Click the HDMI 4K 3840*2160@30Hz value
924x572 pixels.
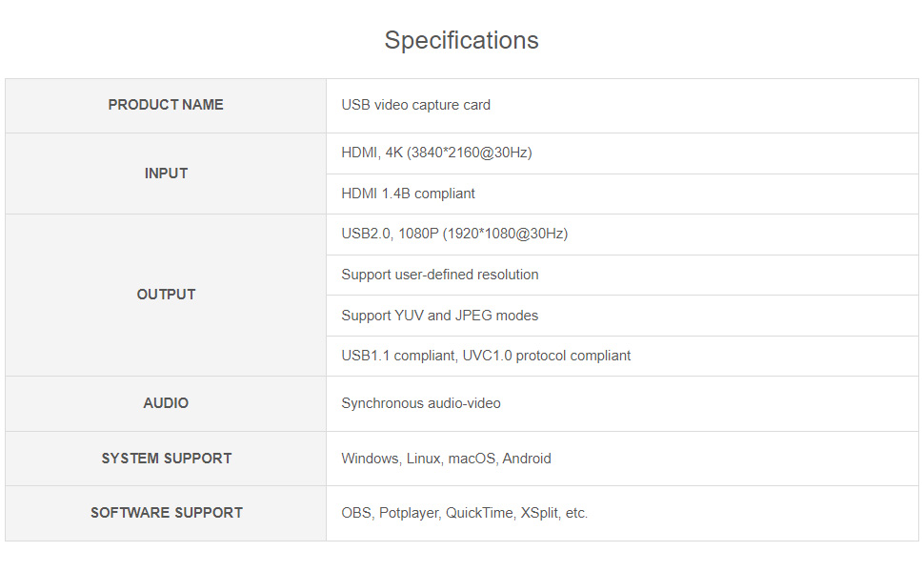coord(436,153)
